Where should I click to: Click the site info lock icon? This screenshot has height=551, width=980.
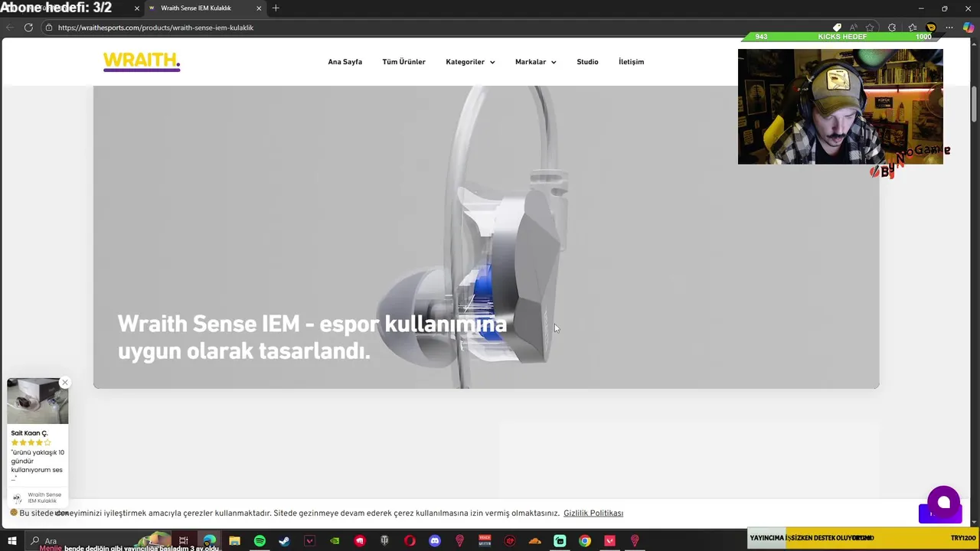(x=48, y=28)
